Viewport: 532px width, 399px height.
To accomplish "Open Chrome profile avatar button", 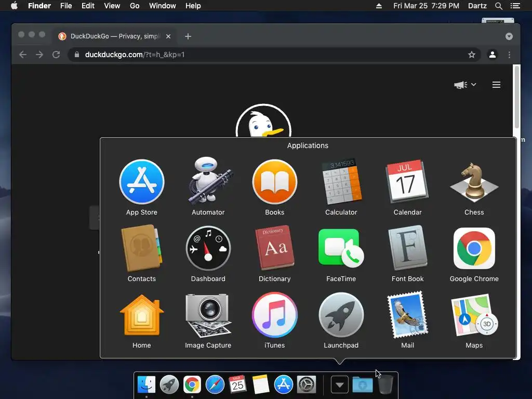I will coord(493,55).
